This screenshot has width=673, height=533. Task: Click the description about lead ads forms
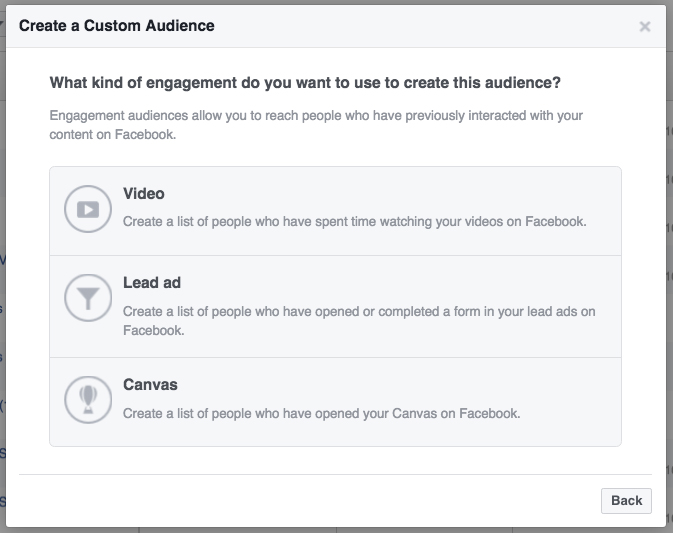[x=359, y=321]
